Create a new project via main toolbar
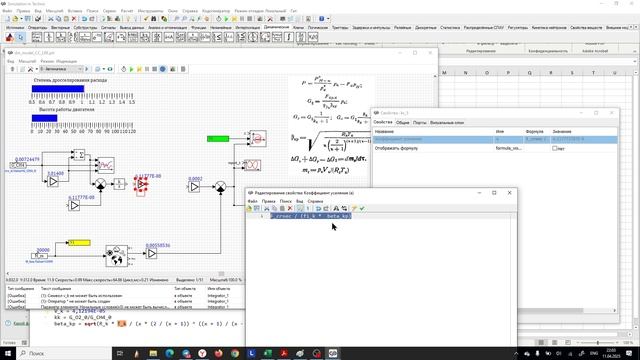640x360 pixels. [7, 19]
